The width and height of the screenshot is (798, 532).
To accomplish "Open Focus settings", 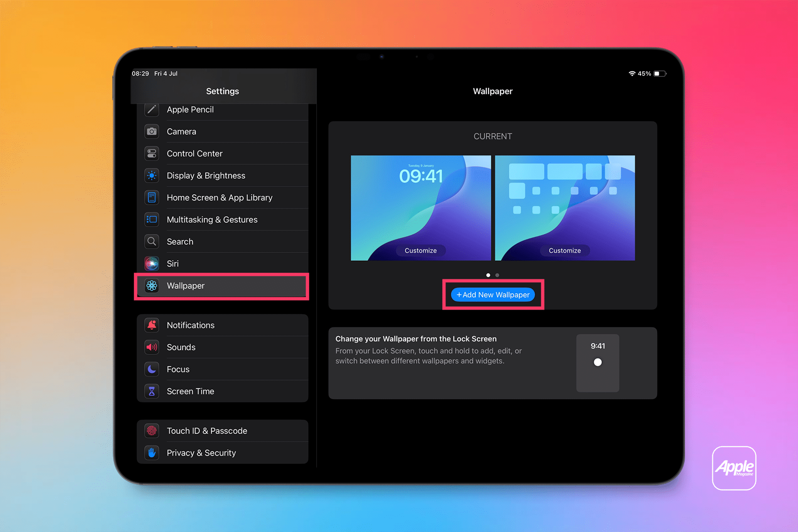I will pos(222,369).
